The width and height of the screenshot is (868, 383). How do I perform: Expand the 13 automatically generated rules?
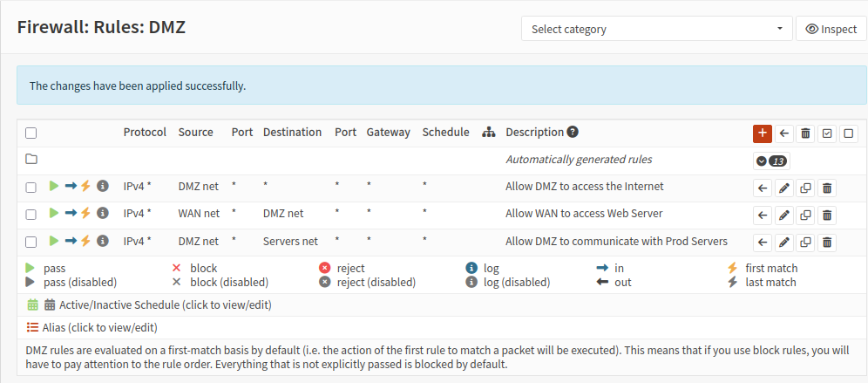click(771, 161)
